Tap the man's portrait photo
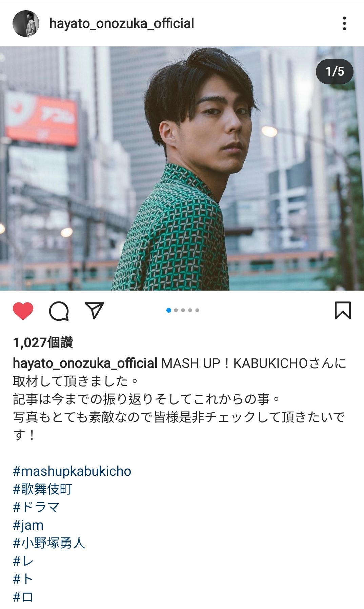Viewport: 364px width, 609px height. (x=182, y=169)
